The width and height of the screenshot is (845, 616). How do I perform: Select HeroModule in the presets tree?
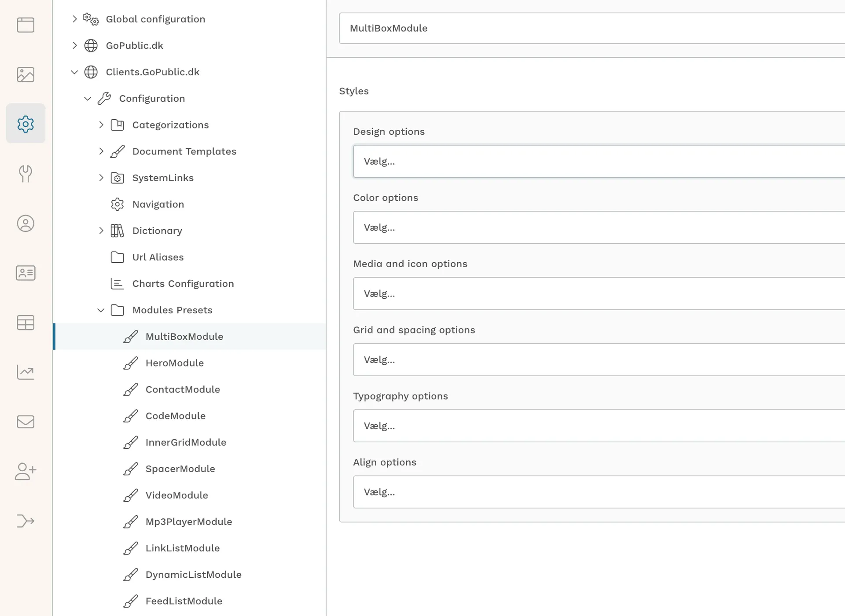pyautogui.click(x=175, y=363)
